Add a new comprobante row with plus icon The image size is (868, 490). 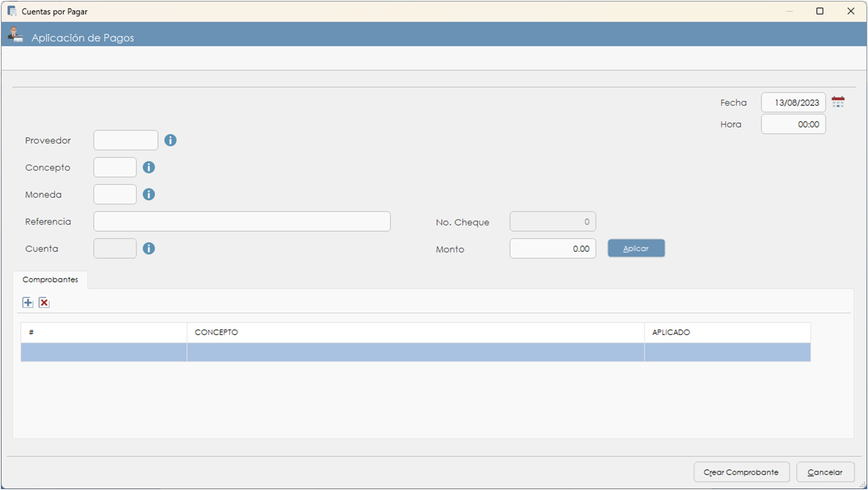pos(28,303)
